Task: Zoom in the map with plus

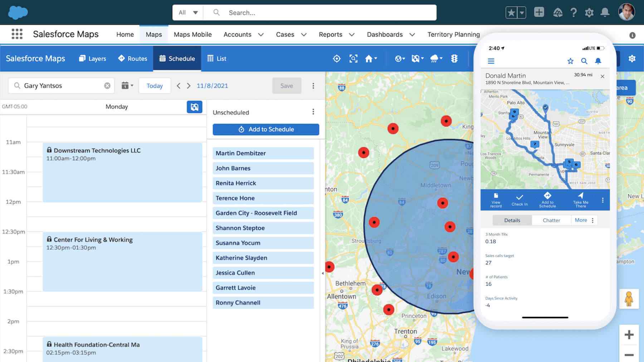Action: click(x=629, y=335)
